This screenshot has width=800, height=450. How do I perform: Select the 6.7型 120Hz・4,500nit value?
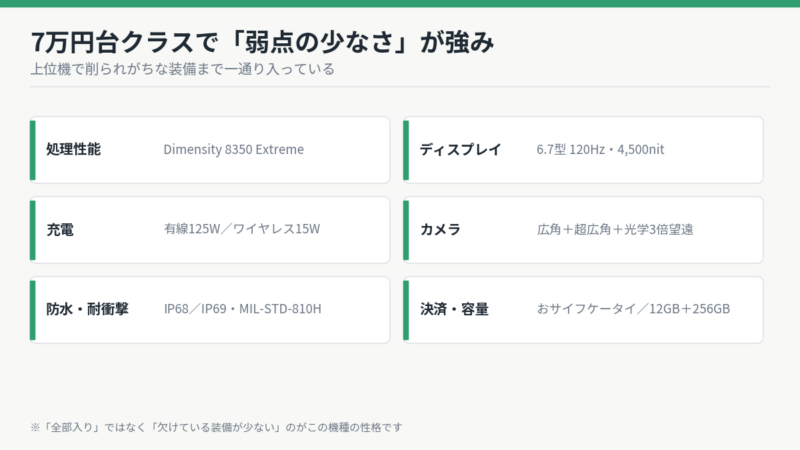(600, 149)
